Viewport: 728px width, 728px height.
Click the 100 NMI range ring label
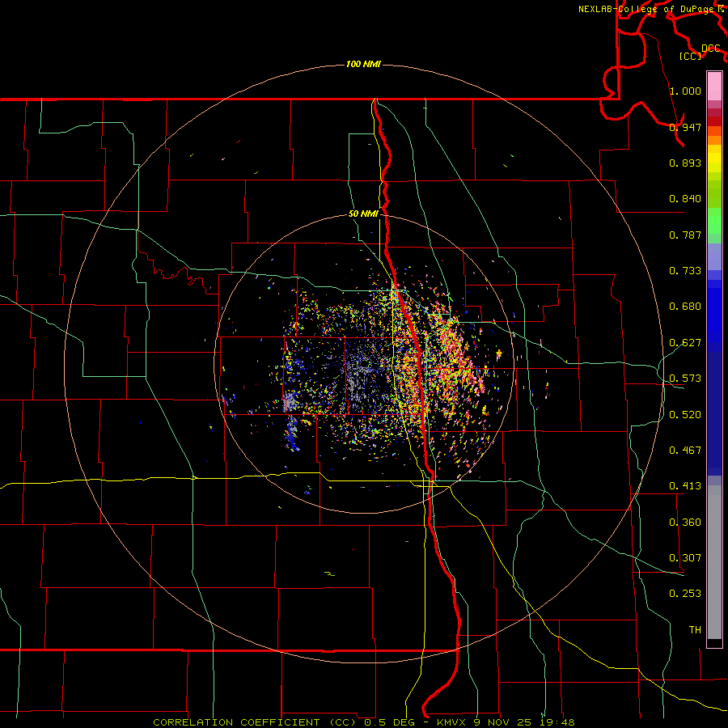pyautogui.click(x=363, y=64)
